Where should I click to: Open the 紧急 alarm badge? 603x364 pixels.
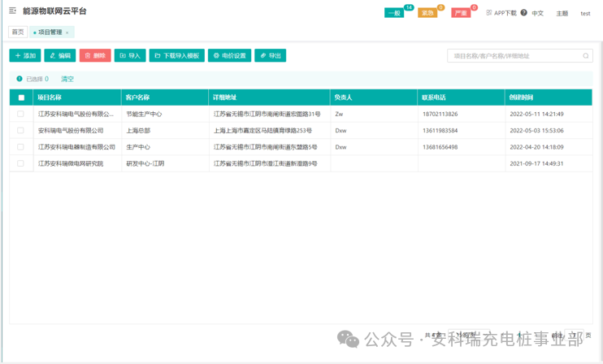pos(427,13)
